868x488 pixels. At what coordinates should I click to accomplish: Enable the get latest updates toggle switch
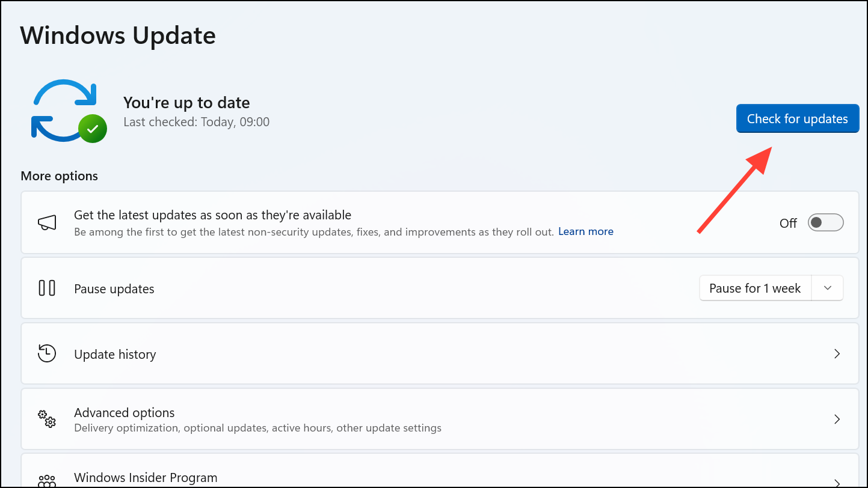(x=825, y=223)
